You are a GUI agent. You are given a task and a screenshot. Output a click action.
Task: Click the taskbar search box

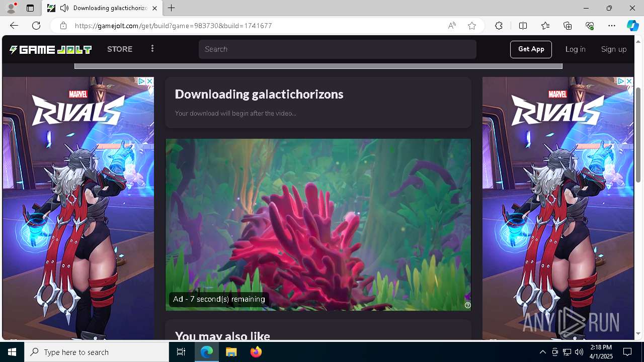click(x=97, y=352)
